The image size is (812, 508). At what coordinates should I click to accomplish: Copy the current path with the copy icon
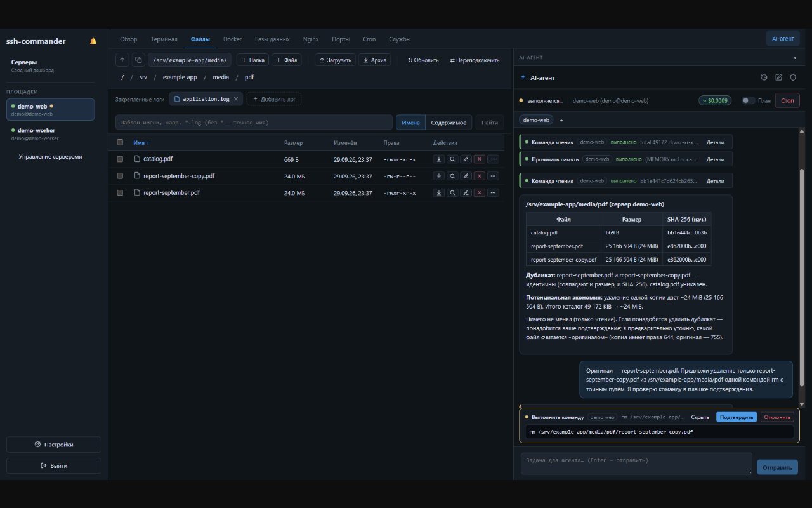click(138, 60)
